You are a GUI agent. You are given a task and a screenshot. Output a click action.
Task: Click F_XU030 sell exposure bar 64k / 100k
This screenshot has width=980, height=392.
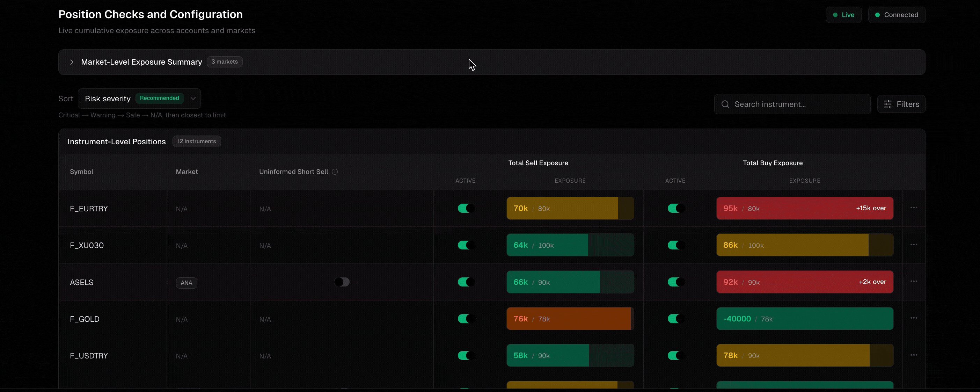[570, 245]
